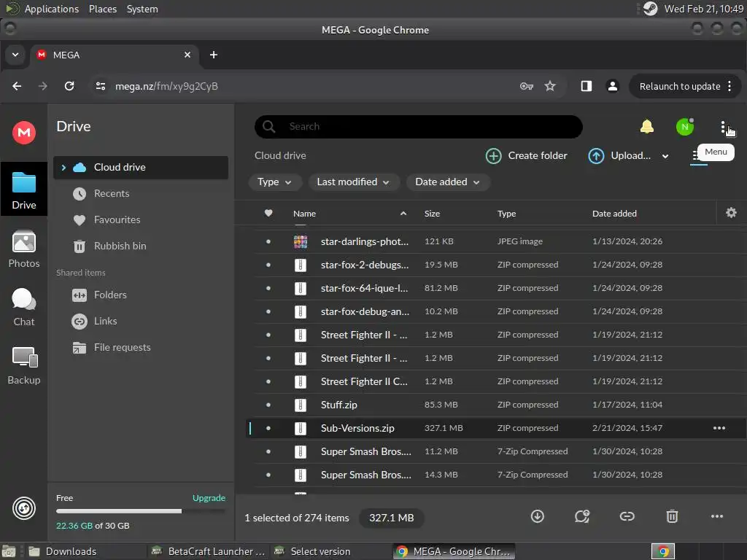
Task: Open the password key icon in address bar
Action: pyautogui.click(x=526, y=86)
